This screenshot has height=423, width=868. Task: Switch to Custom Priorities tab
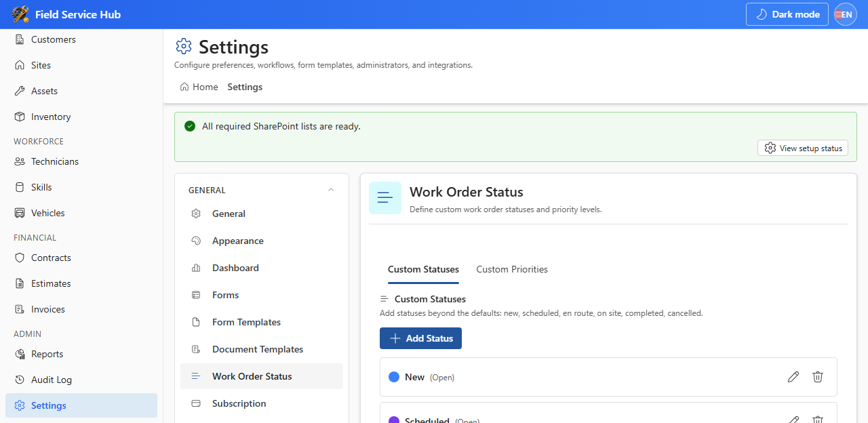pos(512,269)
